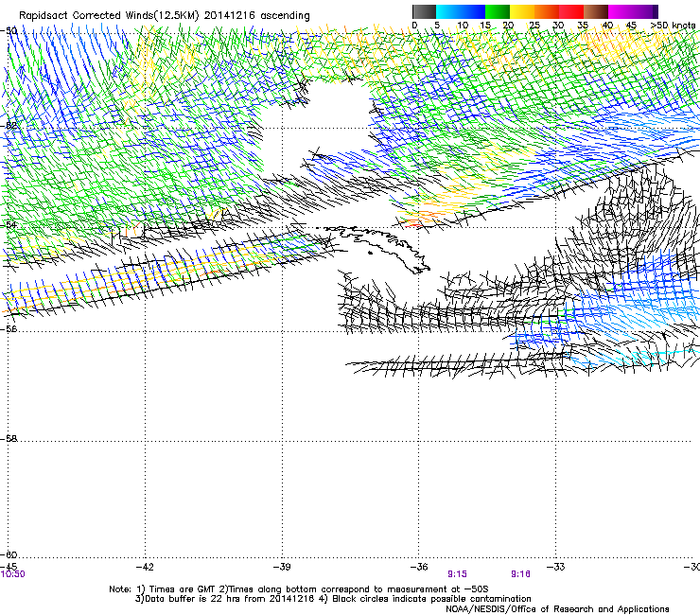Click the dark purple 45-50 knots legend swatch

click(x=645, y=11)
